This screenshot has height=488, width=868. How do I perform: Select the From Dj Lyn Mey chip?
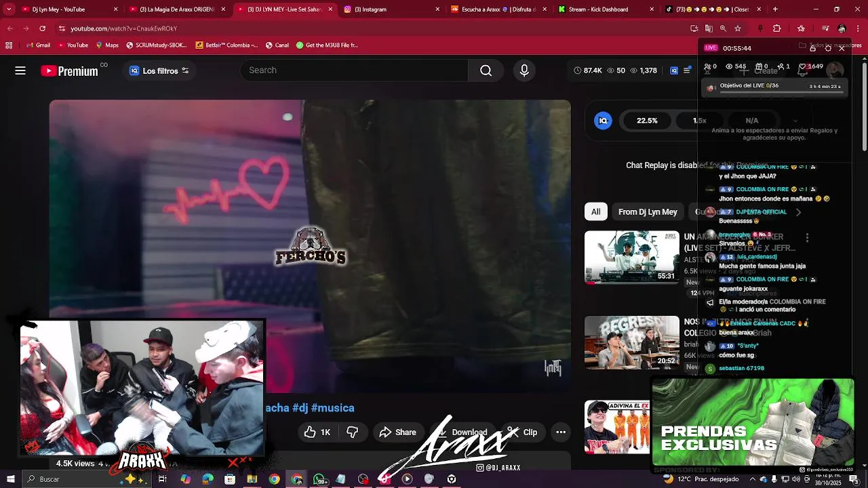point(648,212)
